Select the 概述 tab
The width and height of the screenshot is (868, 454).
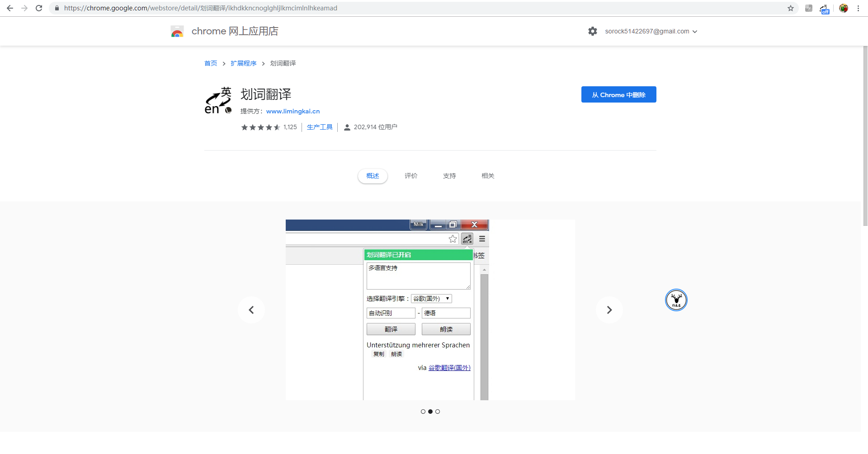(x=373, y=176)
